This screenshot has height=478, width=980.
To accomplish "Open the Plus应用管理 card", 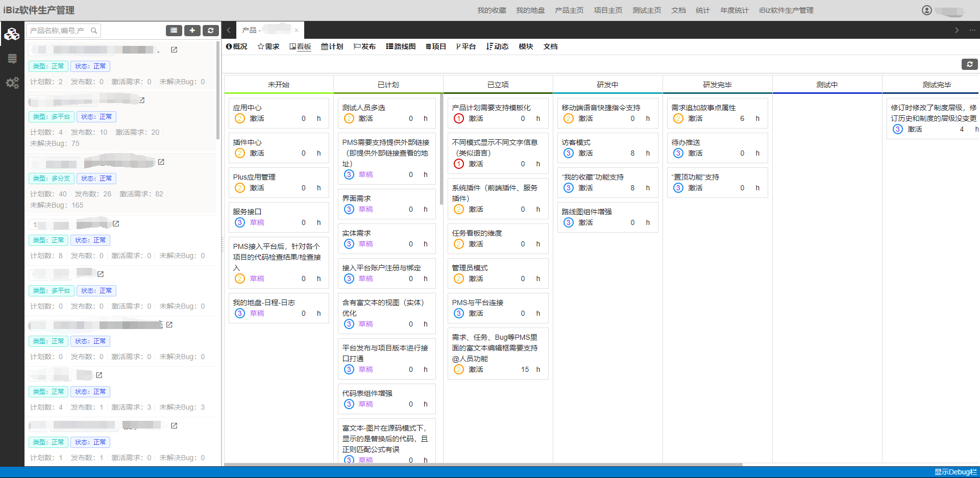I will click(x=279, y=183).
